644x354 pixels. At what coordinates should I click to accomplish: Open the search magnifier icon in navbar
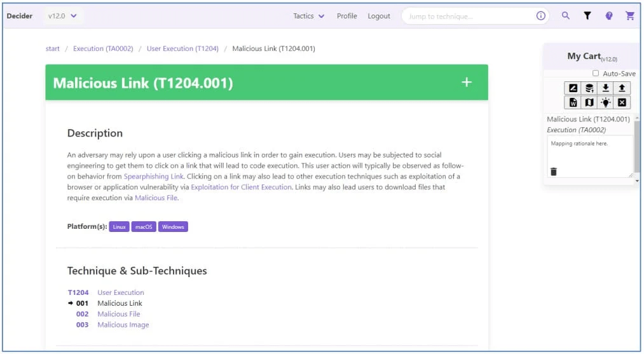click(x=565, y=16)
